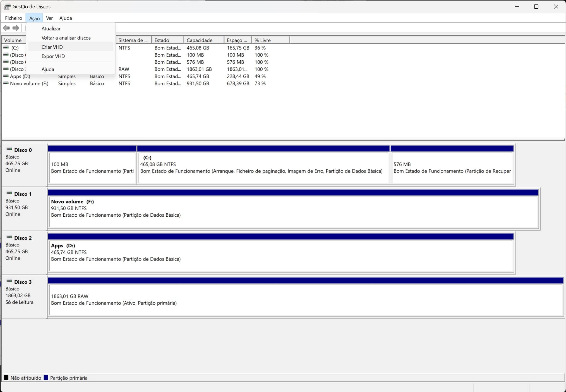Click the Disco 1 disk icon
The image size is (566, 392).
click(x=9, y=193)
